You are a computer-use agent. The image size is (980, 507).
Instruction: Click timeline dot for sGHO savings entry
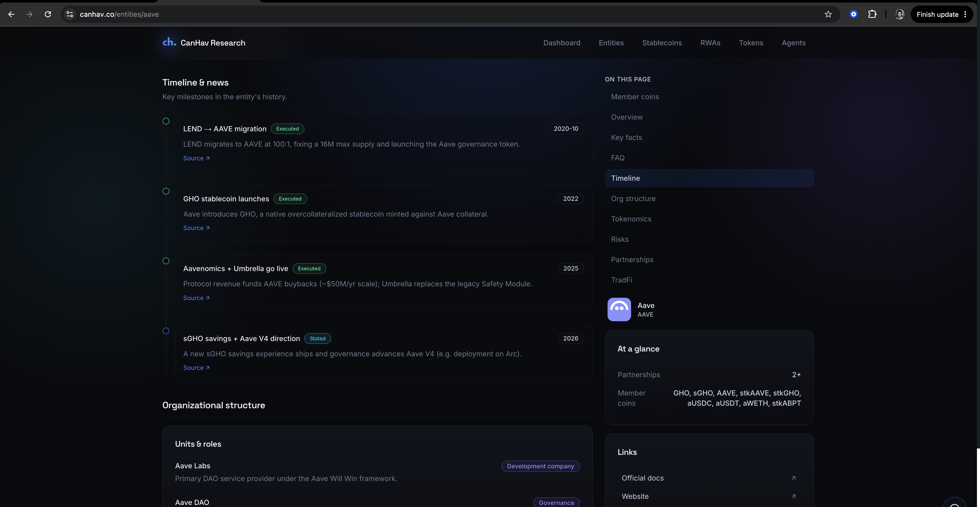(x=166, y=331)
